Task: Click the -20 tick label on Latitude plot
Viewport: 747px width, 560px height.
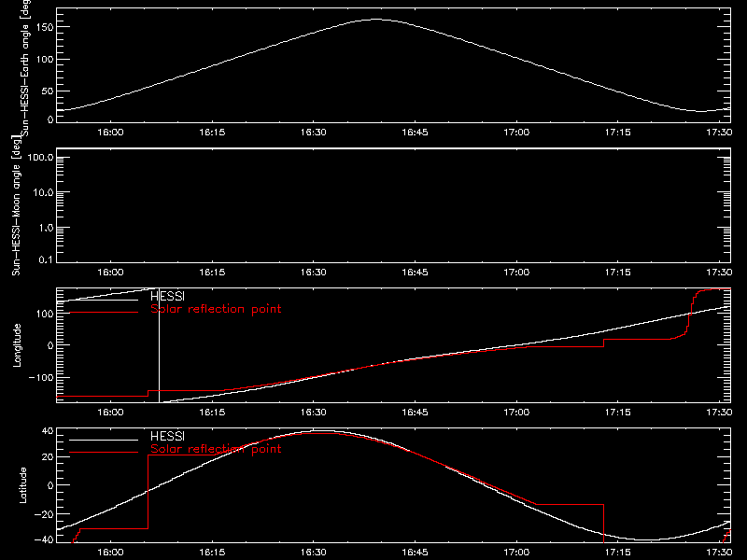Action: pyautogui.click(x=44, y=514)
